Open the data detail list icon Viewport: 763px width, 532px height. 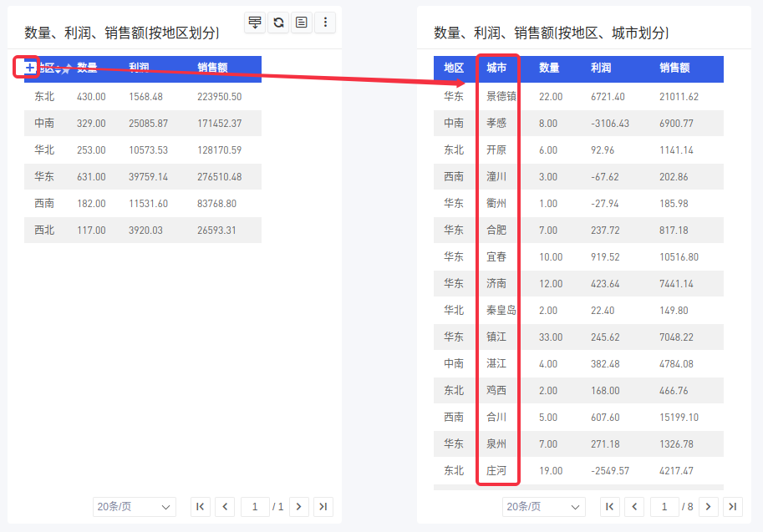pos(302,23)
